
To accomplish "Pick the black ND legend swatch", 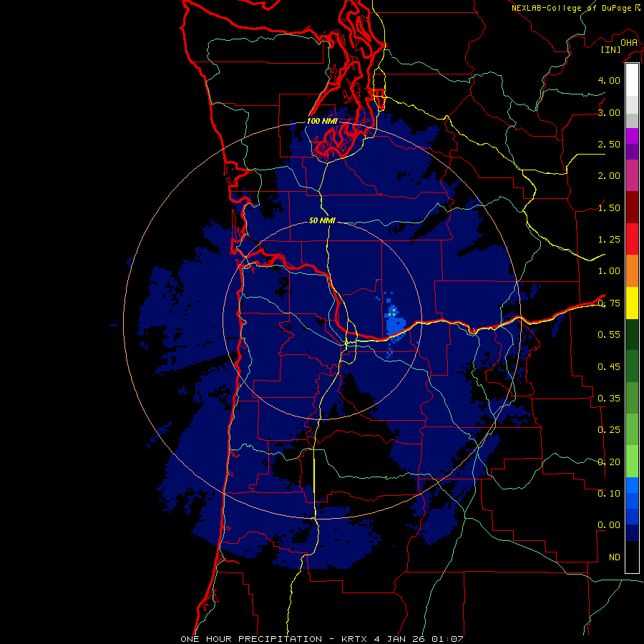I will (632, 557).
